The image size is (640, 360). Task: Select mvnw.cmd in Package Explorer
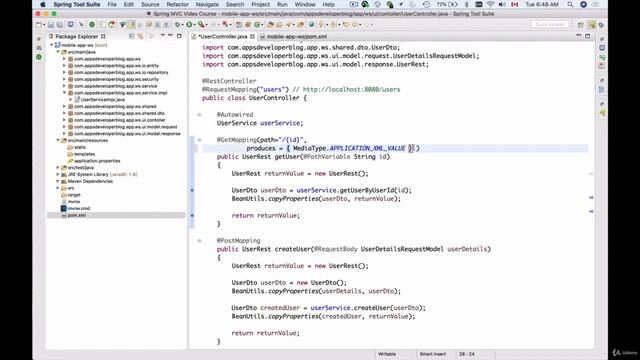click(x=78, y=208)
